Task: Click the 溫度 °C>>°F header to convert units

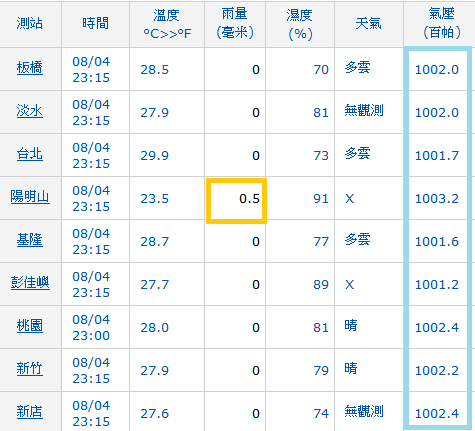Action: pyautogui.click(x=167, y=24)
